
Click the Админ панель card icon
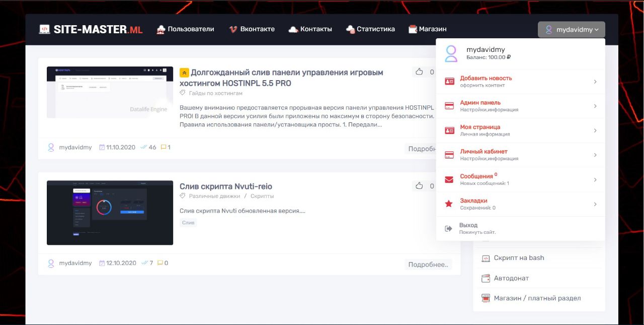click(x=449, y=106)
